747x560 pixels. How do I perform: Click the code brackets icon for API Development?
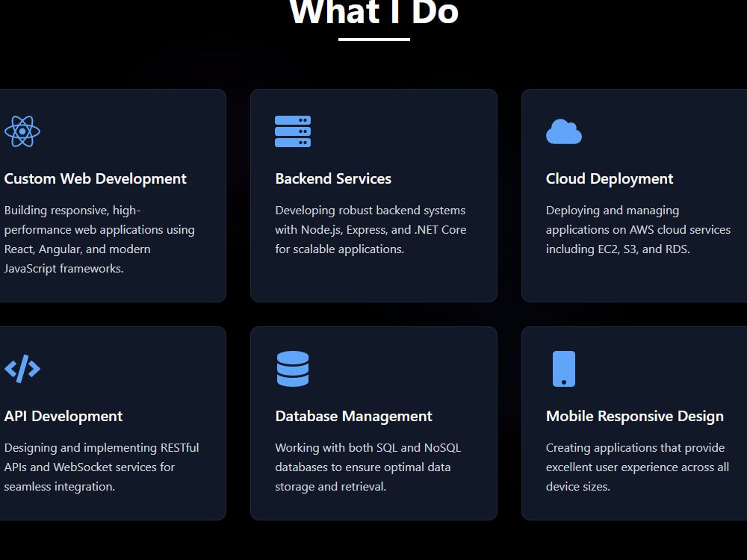point(22,369)
